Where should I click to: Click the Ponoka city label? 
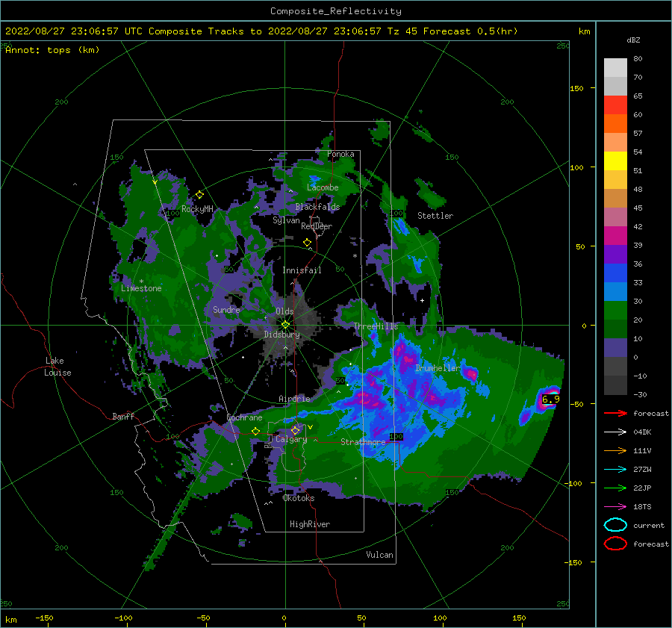click(340, 155)
